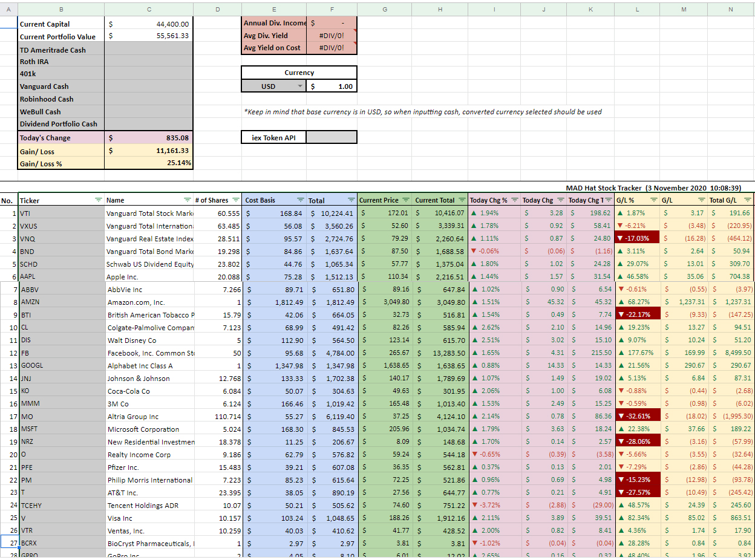The height and width of the screenshot is (560, 755).
Task: Open the Total G/L filter icon
Action: pos(748,200)
